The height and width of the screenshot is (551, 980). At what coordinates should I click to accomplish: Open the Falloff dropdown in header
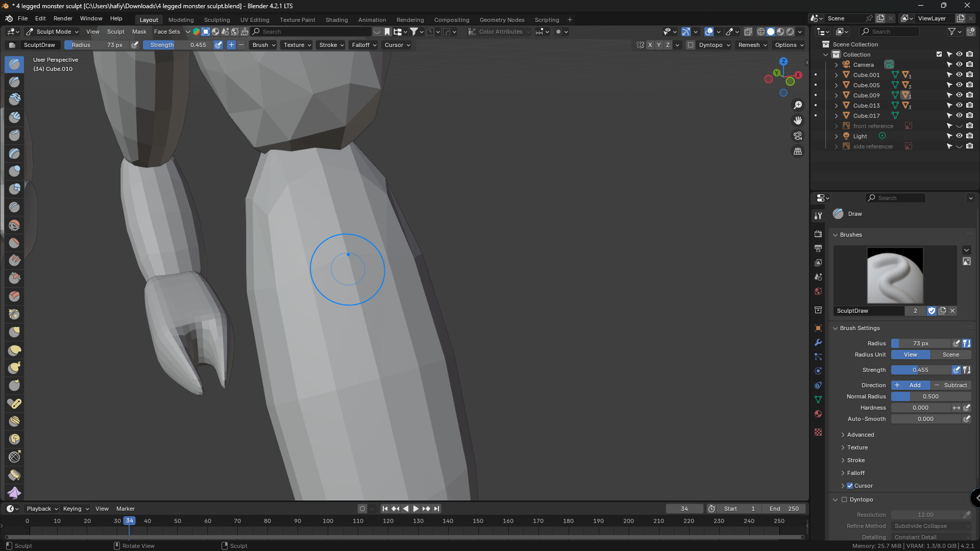[x=364, y=45]
